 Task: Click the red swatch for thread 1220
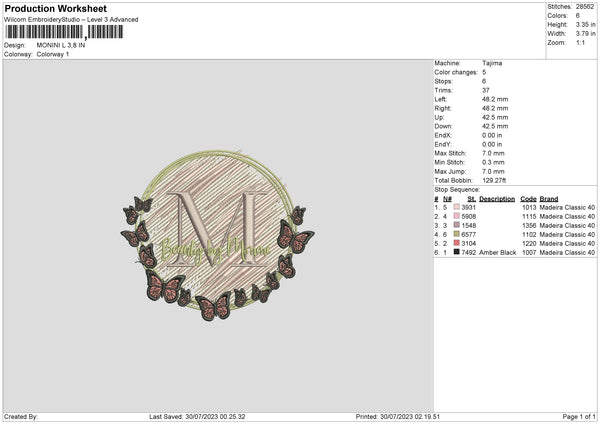457,243
